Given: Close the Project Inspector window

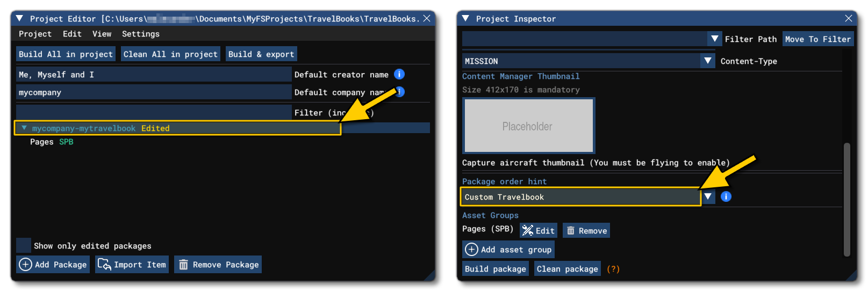Looking at the screenshot, I should pyautogui.click(x=849, y=18).
